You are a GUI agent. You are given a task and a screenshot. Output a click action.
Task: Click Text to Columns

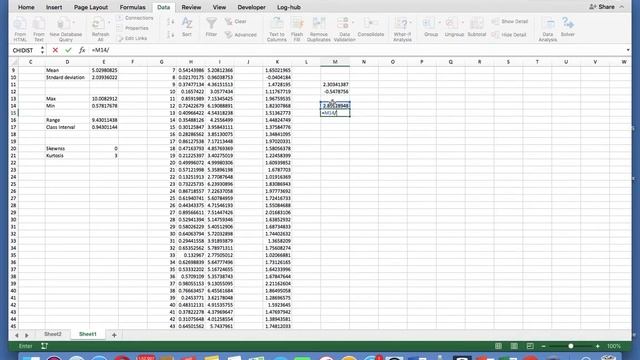point(276,29)
